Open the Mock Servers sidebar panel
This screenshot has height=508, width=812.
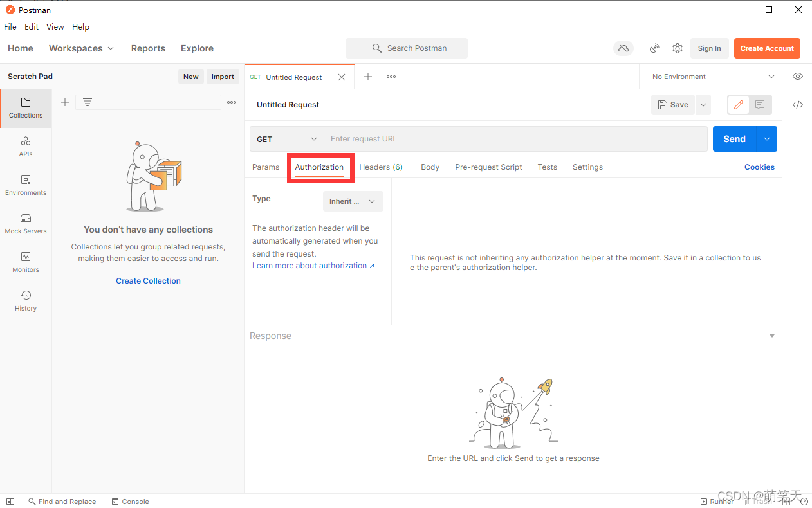point(26,224)
